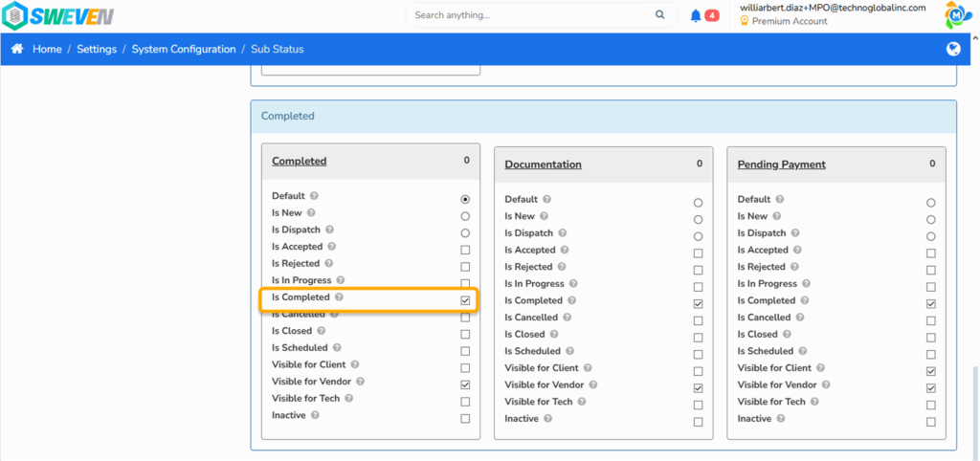Select Default radio under Documentation

tap(698, 203)
